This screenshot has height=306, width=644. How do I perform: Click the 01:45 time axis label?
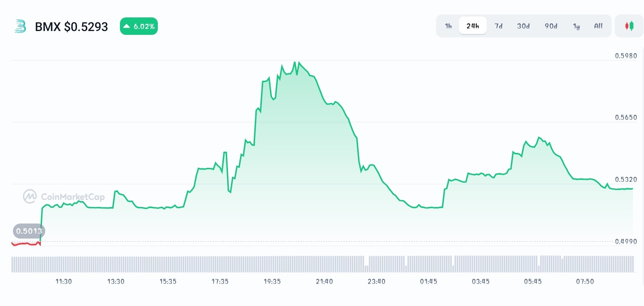(429, 281)
